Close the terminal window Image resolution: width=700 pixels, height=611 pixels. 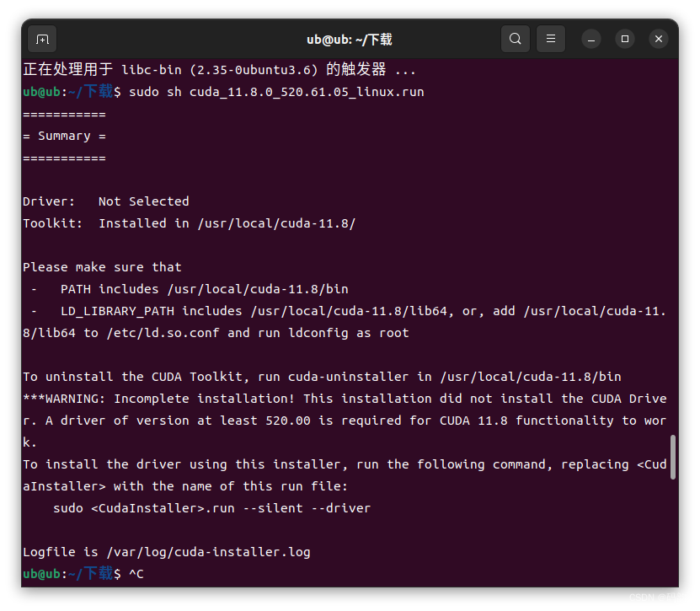[659, 39]
